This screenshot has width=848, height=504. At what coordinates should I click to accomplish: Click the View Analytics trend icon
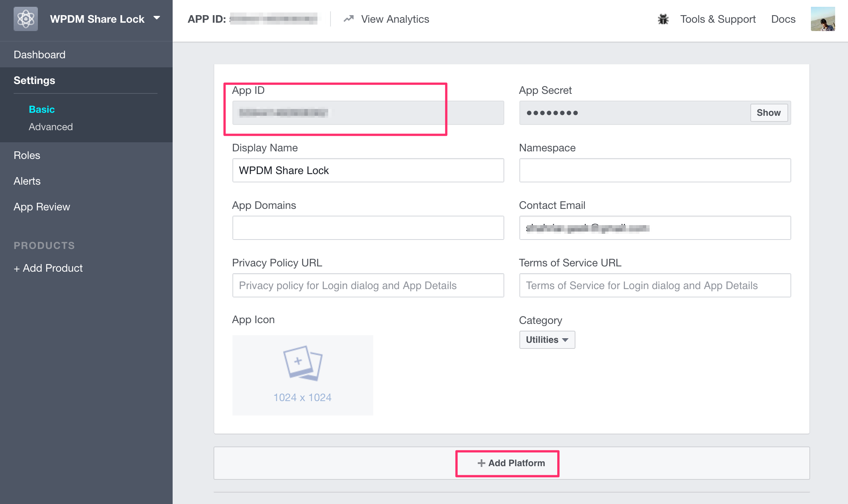coord(349,19)
